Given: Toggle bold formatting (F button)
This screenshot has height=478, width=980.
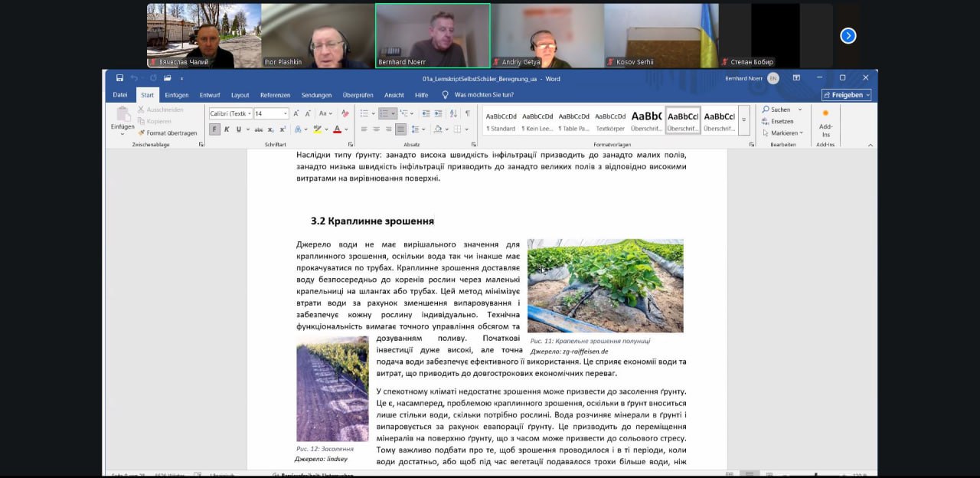Looking at the screenshot, I should [214, 129].
